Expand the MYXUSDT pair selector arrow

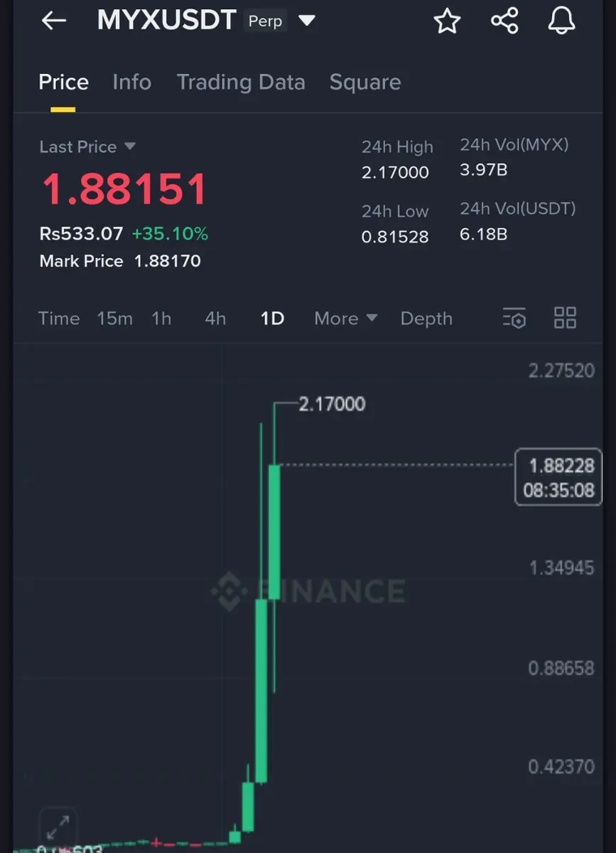tap(306, 21)
